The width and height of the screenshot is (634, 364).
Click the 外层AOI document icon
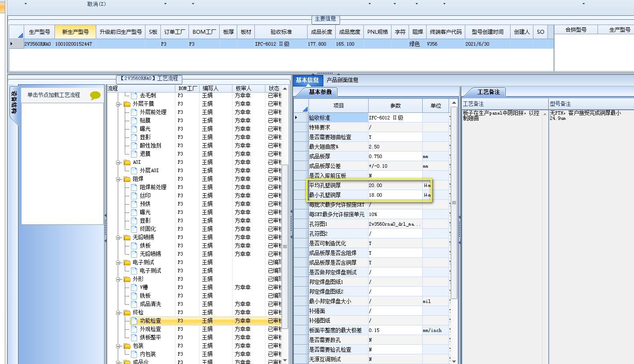point(134,171)
